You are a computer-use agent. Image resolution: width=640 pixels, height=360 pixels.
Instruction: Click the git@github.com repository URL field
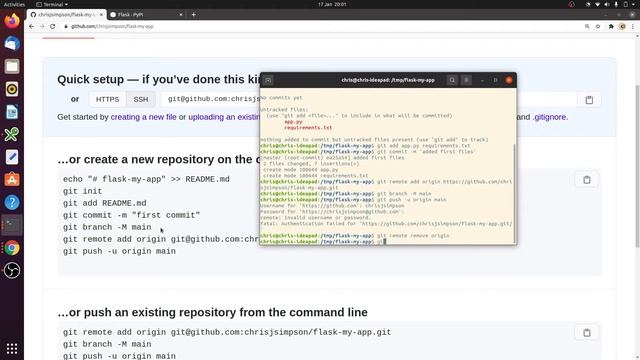click(211, 99)
